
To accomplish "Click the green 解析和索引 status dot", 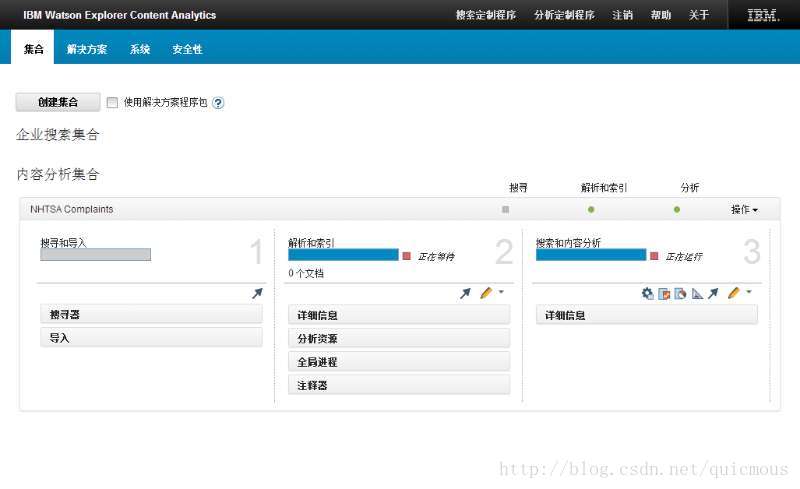I will pyautogui.click(x=591, y=209).
